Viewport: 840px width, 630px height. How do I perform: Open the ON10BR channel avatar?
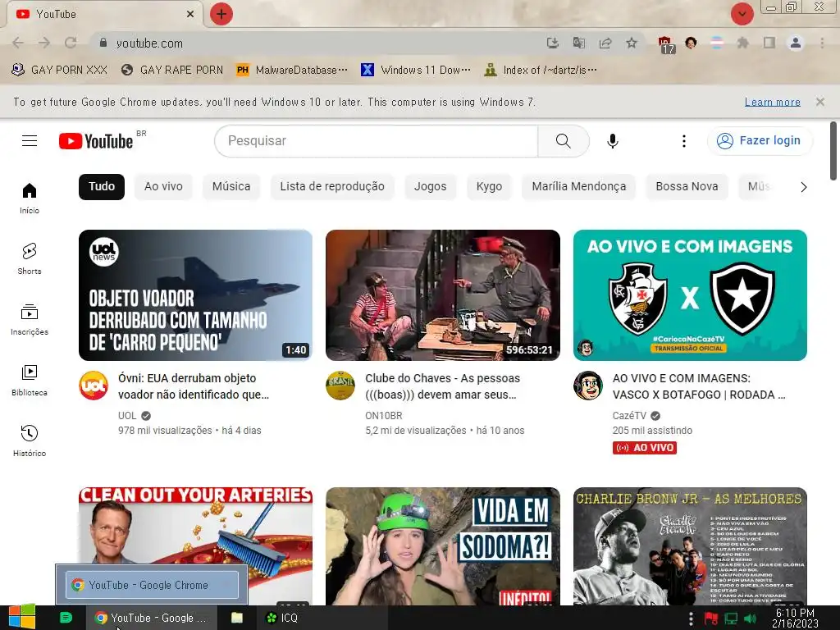tap(340, 386)
